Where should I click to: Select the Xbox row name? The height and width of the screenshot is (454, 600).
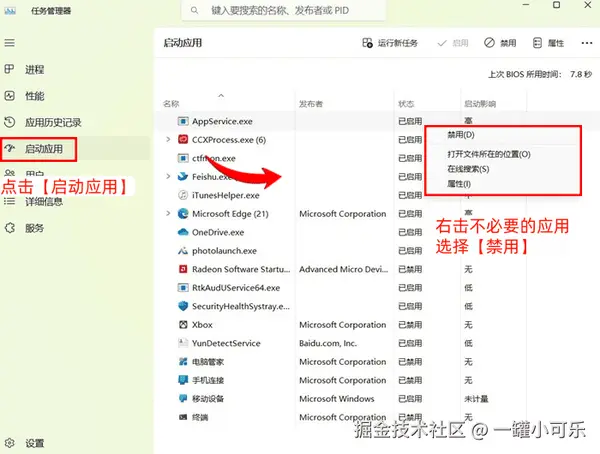(x=202, y=325)
